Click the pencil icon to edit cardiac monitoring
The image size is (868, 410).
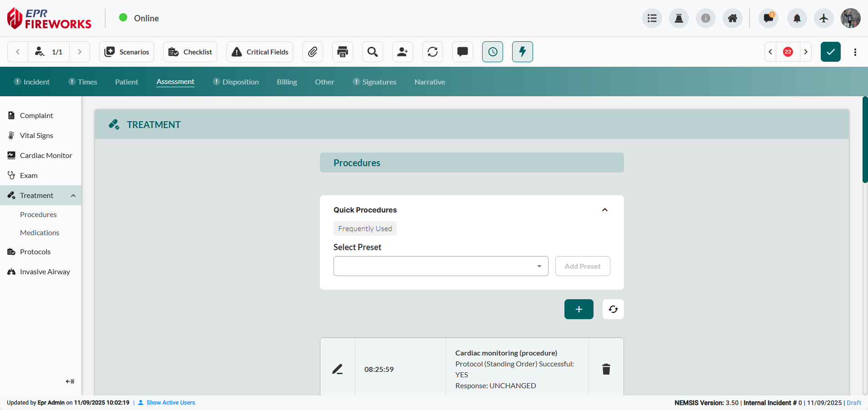pos(338,369)
